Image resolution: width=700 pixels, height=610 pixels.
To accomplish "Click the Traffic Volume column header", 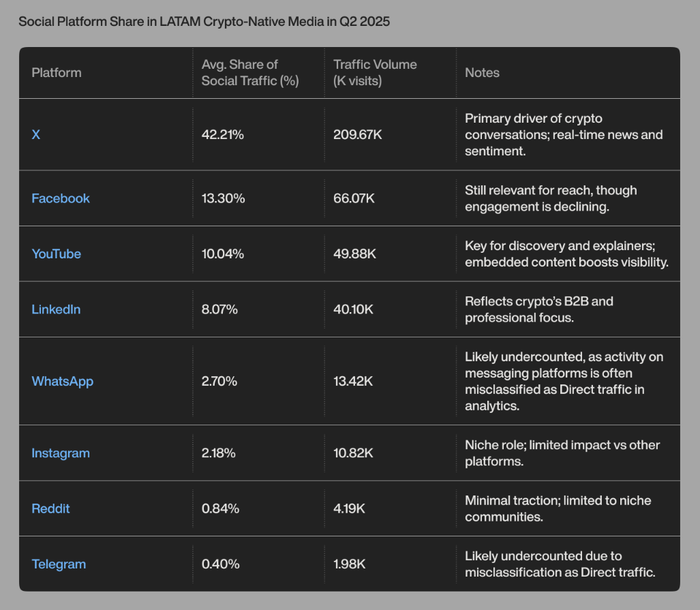I will [375, 73].
